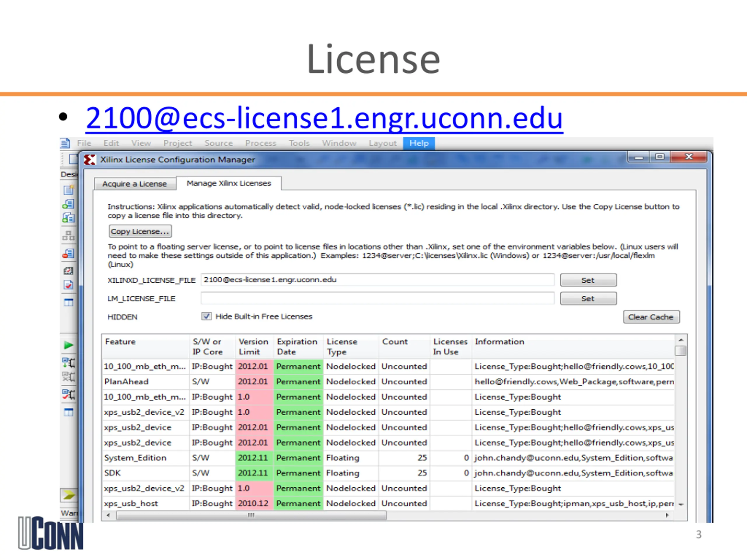Click the Count column header

(404, 346)
